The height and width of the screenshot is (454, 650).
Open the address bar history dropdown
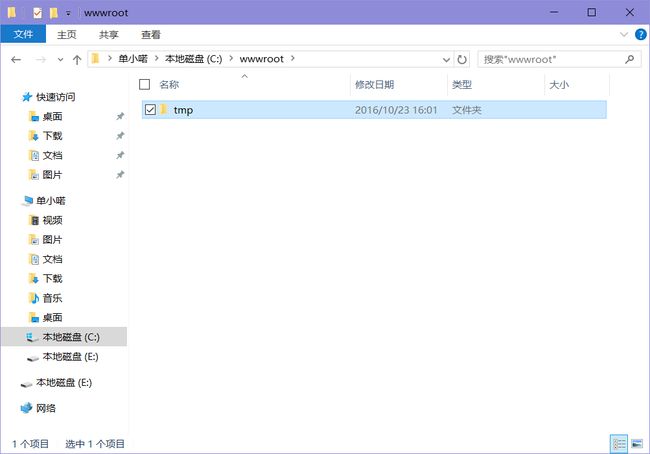(x=446, y=60)
